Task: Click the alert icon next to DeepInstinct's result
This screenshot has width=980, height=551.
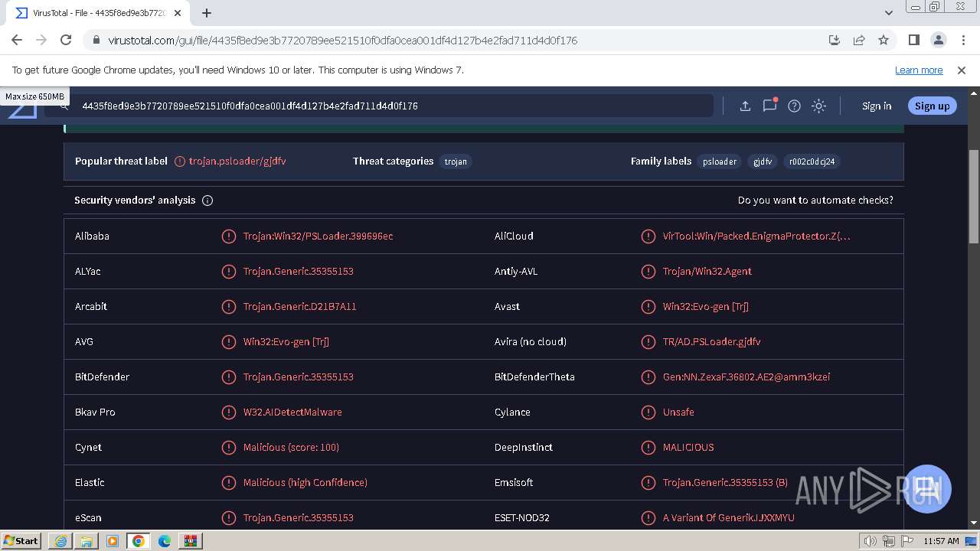Action: click(x=648, y=447)
